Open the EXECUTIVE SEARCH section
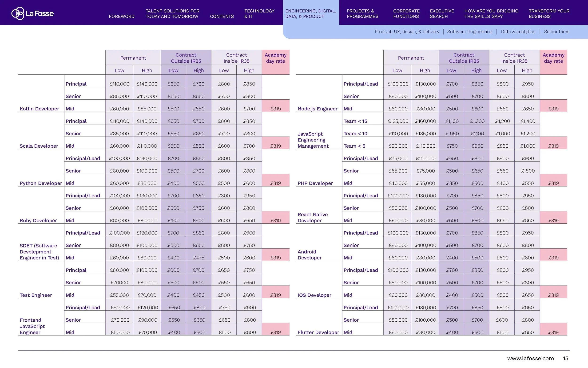588x368 pixels. [442, 14]
